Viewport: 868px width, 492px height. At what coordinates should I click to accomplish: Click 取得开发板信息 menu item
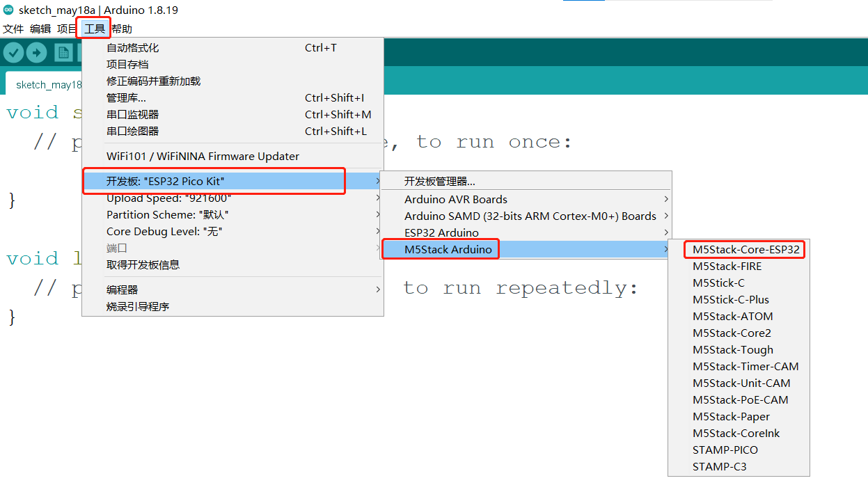(x=143, y=265)
